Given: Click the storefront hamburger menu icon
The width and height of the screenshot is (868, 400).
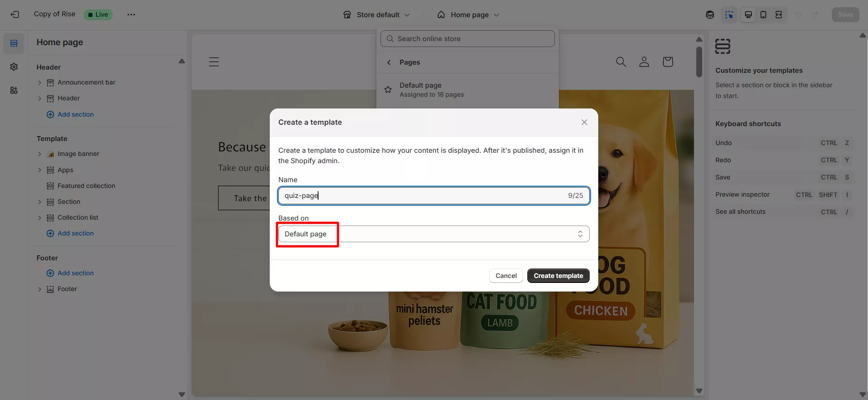Looking at the screenshot, I should [x=214, y=62].
